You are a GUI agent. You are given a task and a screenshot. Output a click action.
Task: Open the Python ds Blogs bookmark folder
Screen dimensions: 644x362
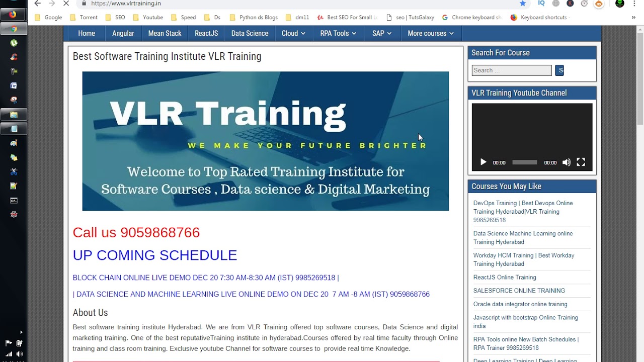click(x=253, y=17)
